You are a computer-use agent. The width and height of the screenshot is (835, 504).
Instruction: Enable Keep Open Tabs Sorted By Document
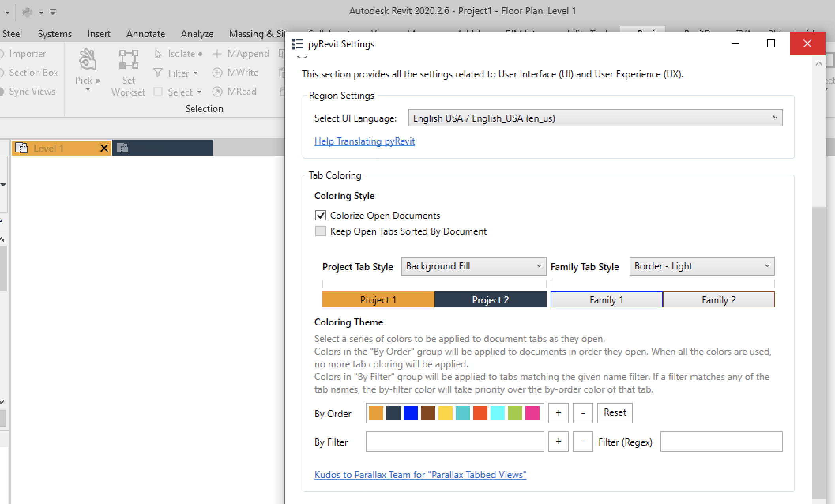pos(321,231)
